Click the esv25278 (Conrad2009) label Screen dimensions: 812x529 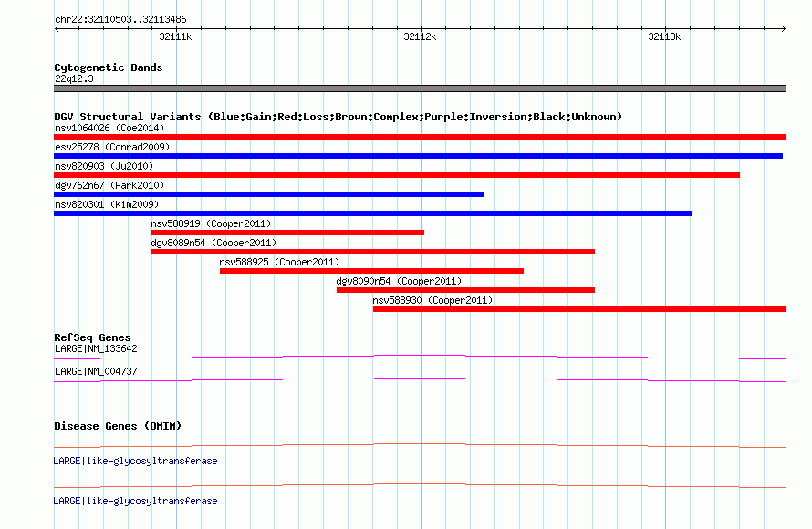click(112, 147)
